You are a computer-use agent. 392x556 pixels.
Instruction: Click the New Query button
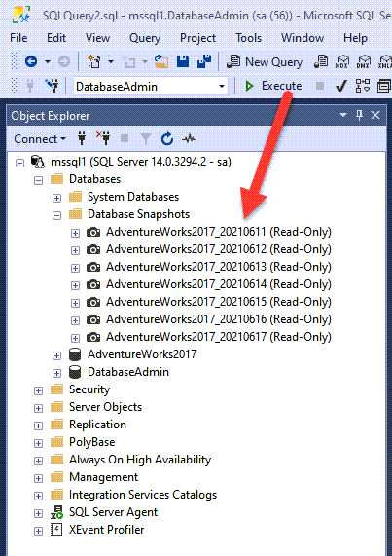tap(265, 62)
